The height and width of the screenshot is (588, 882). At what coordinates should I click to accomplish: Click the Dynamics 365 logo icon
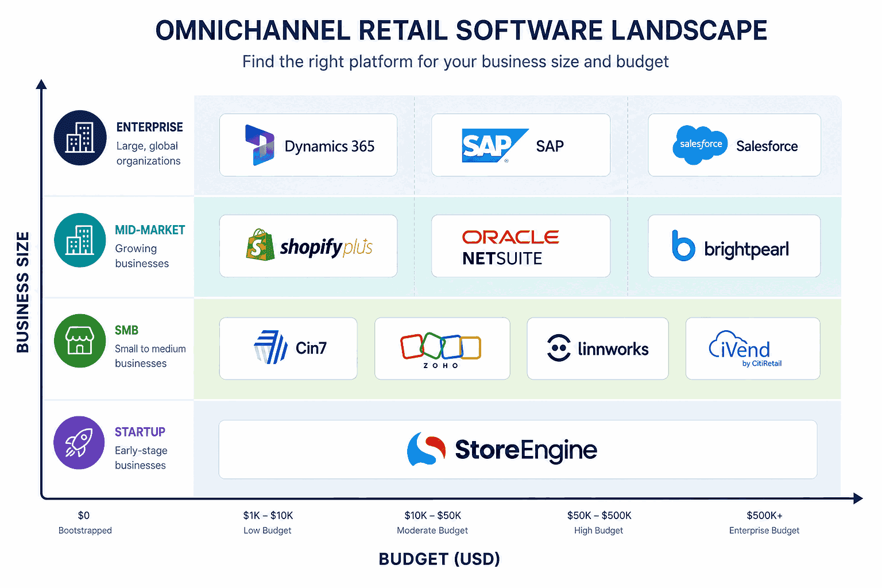coord(260,145)
